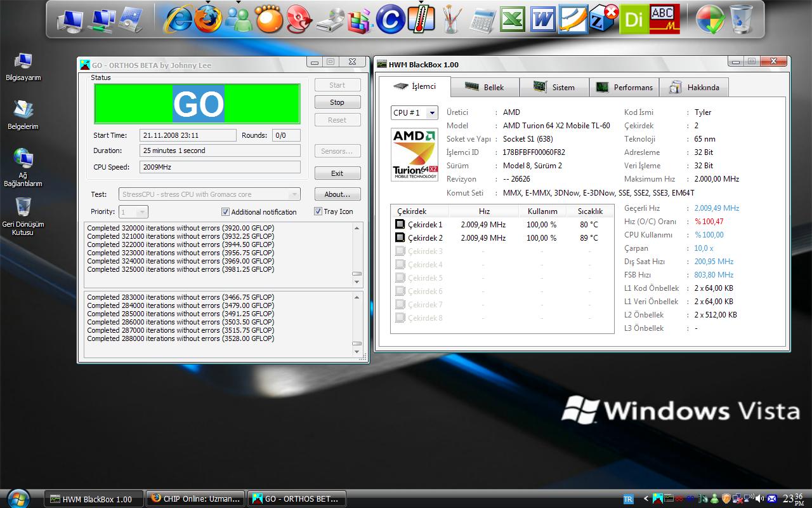Open the Test type dropdown in ORTHOS
This screenshot has width=812, height=508.
[x=209, y=194]
